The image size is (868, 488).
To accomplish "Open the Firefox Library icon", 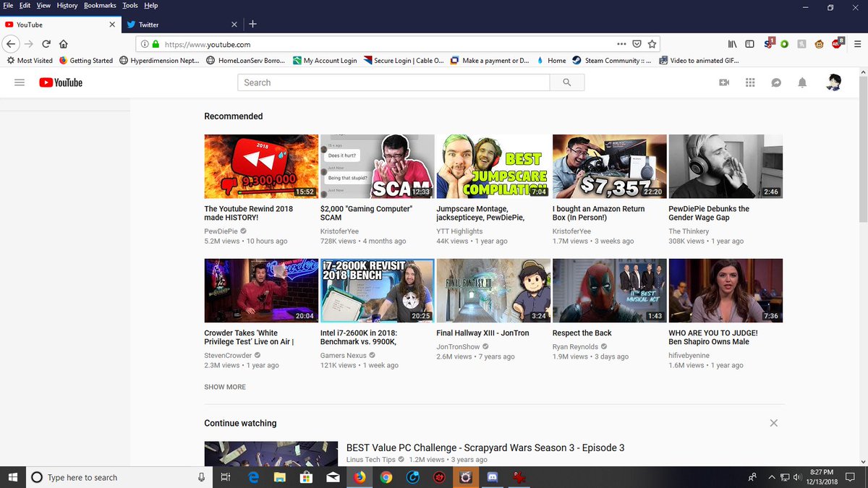I will point(733,43).
